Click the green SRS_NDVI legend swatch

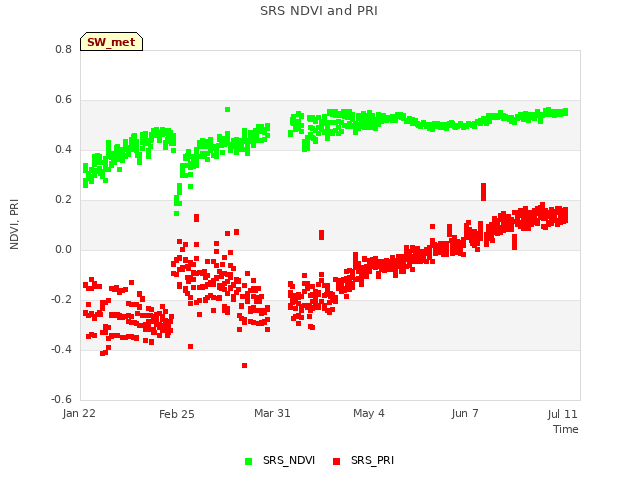[x=248, y=461]
